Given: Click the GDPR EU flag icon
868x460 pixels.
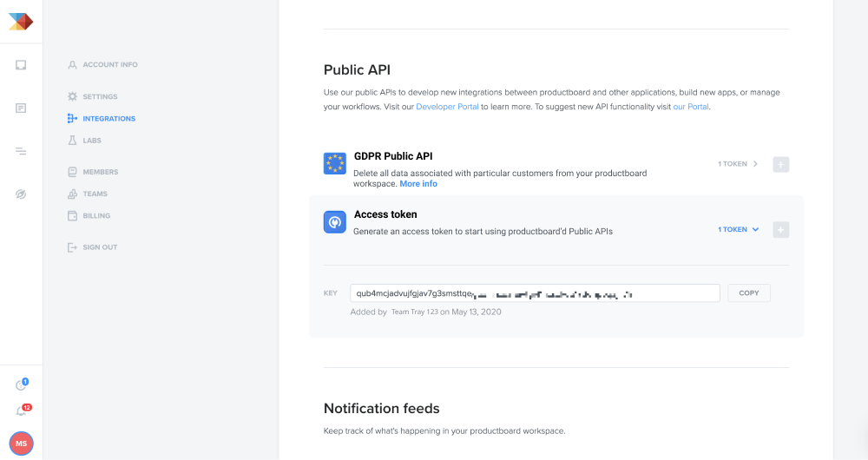Looking at the screenshot, I should (335, 163).
